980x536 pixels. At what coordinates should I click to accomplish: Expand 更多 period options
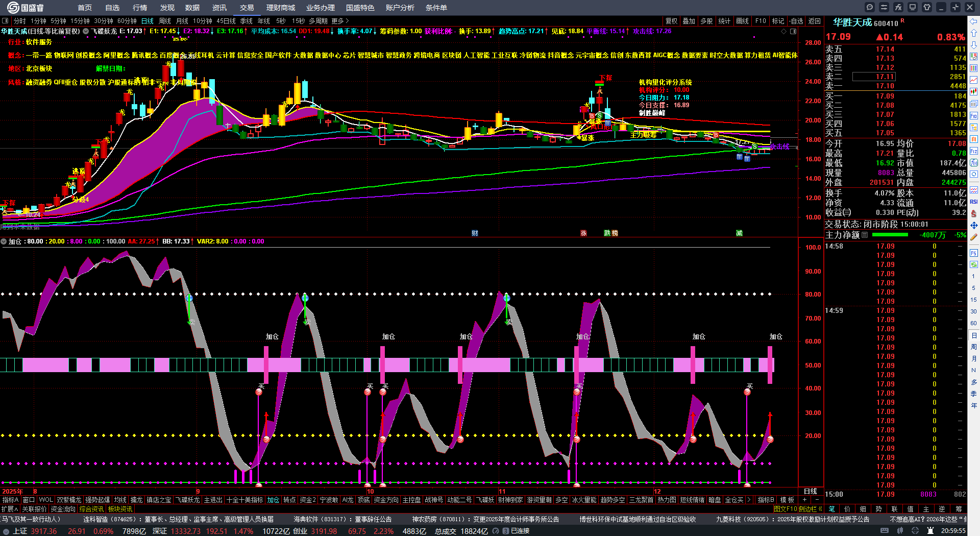pyautogui.click(x=340, y=21)
